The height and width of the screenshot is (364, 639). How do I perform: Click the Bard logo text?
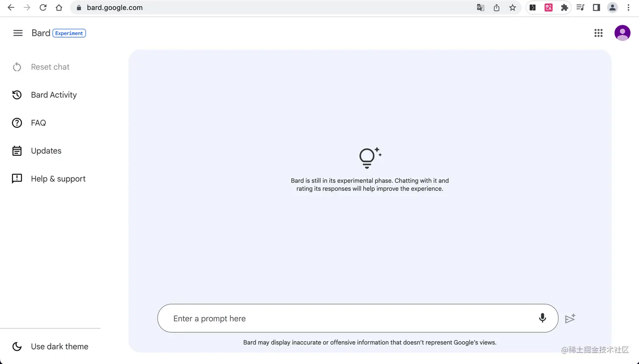click(x=41, y=33)
